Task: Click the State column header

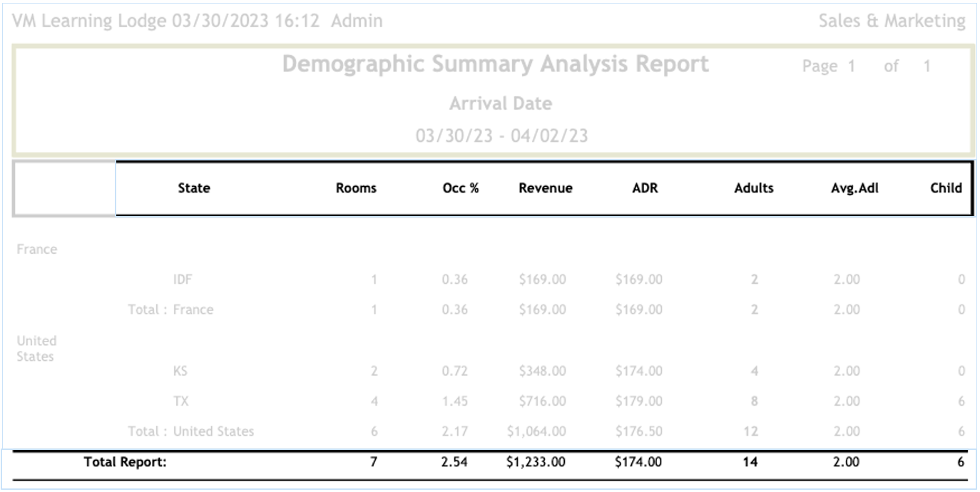Action: [x=194, y=188]
